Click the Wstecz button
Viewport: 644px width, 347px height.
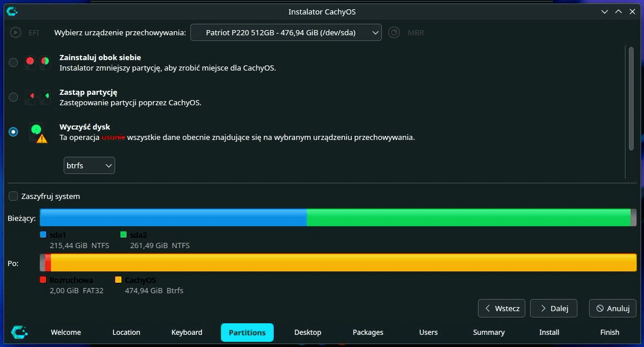502,308
